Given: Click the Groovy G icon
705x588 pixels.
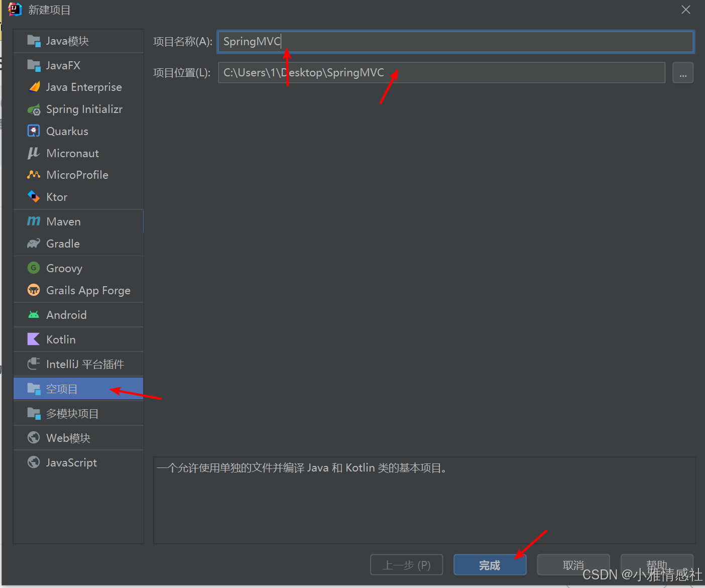Looking at the screenshot, I should tap(34, 268).
